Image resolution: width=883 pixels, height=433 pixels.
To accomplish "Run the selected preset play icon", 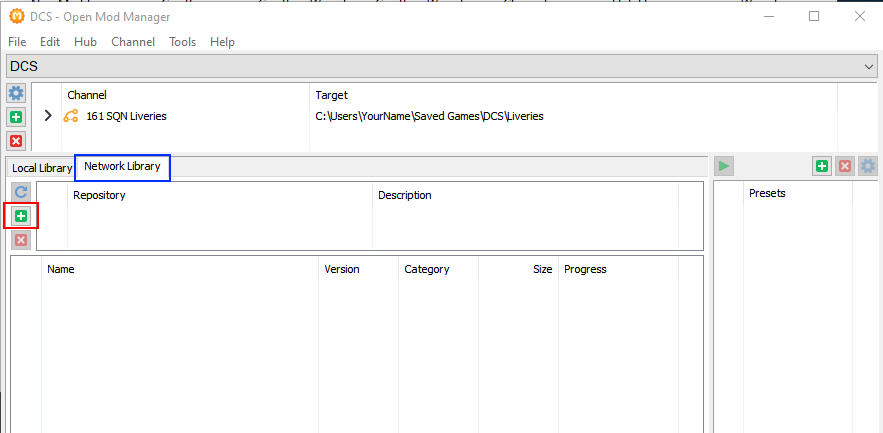I will point(724,166).
